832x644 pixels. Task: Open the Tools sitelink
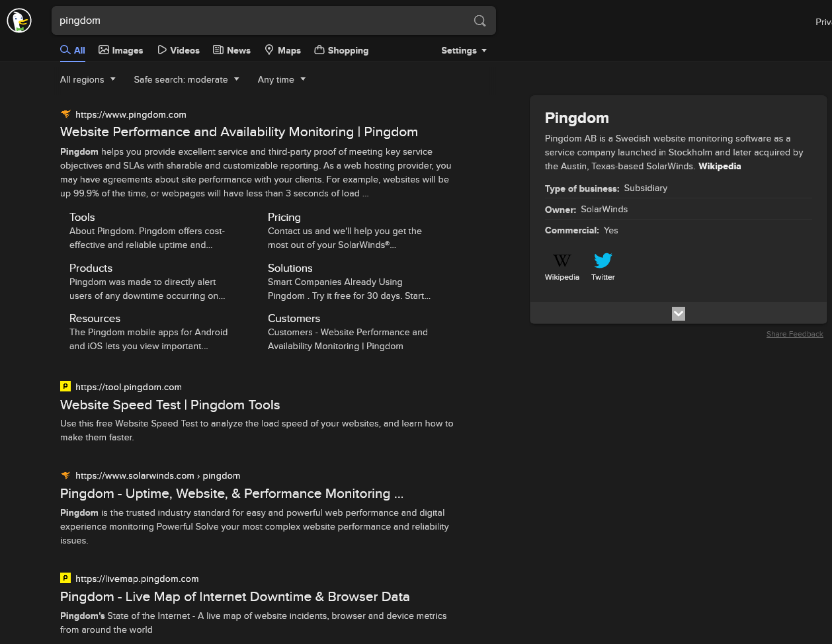(82, 217)
